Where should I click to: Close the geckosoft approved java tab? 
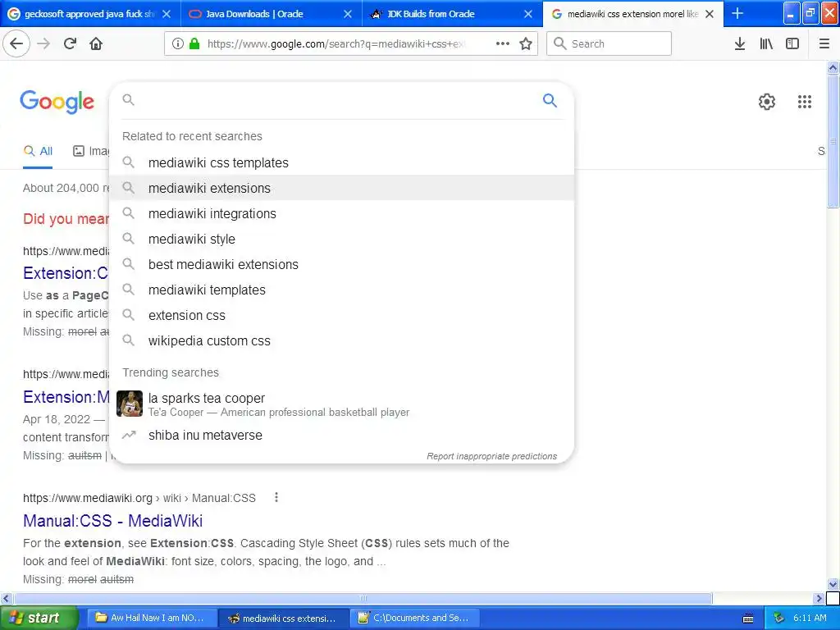(x=167, y=14)
